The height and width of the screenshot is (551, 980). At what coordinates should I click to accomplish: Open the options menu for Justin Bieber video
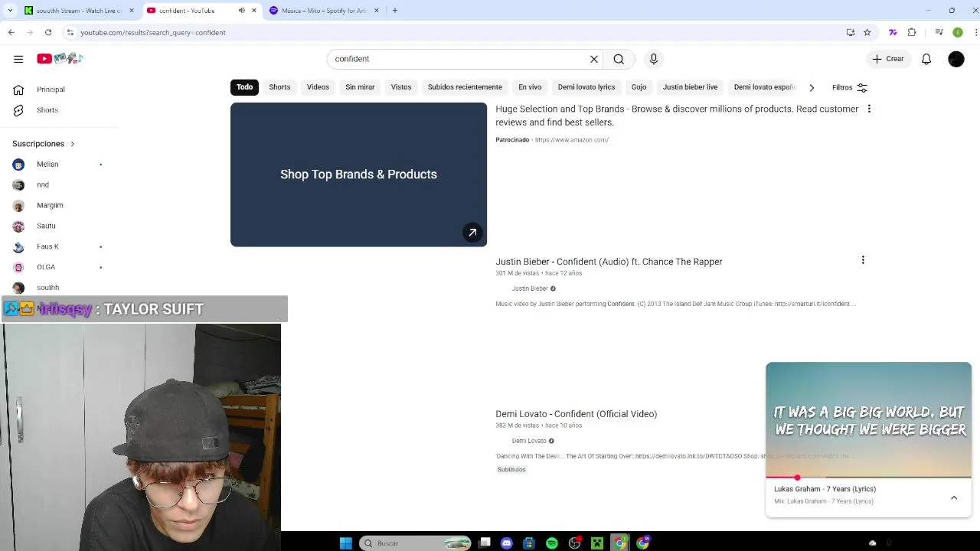[863, 260]
